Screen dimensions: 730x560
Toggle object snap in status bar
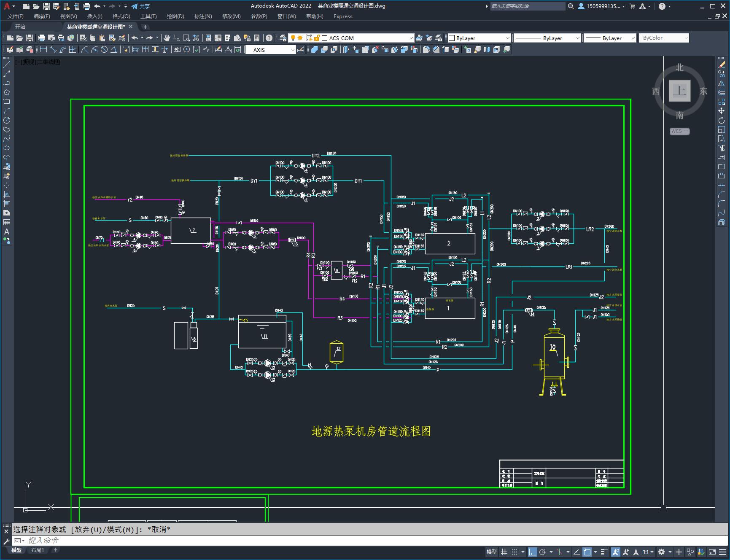587,552
